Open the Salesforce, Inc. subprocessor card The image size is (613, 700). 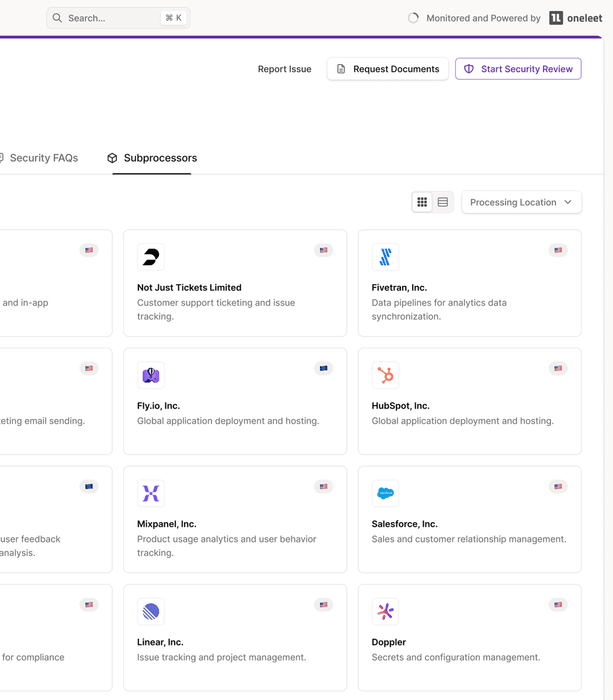point(469,530)
